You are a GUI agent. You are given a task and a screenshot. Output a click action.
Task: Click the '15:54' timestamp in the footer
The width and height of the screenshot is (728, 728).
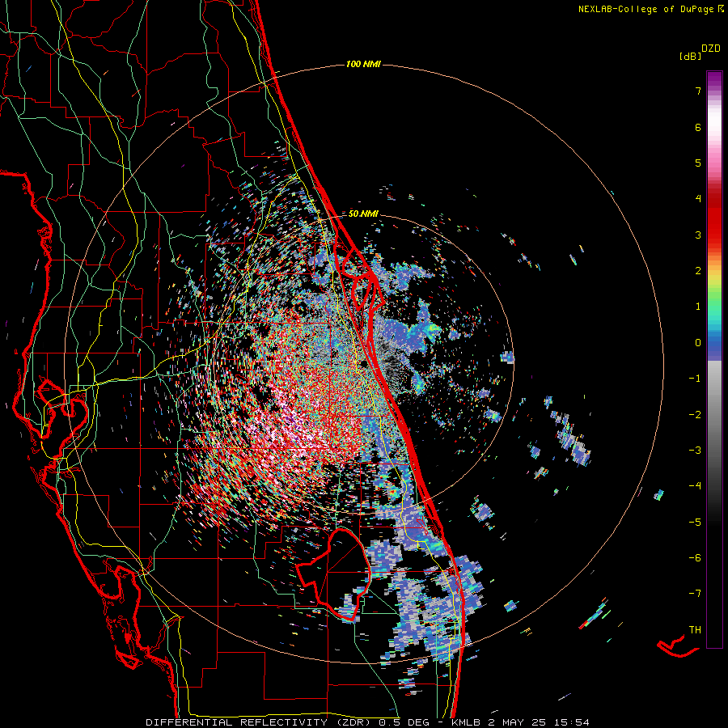(574, 722)
